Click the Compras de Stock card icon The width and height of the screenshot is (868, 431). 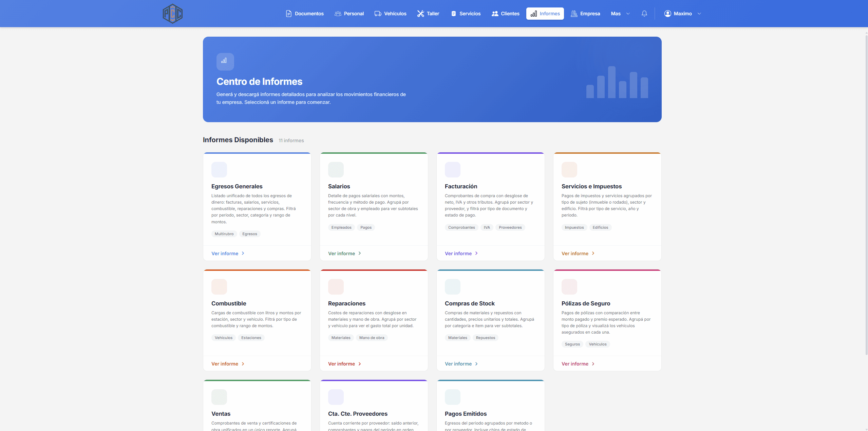tap(452, 286)
